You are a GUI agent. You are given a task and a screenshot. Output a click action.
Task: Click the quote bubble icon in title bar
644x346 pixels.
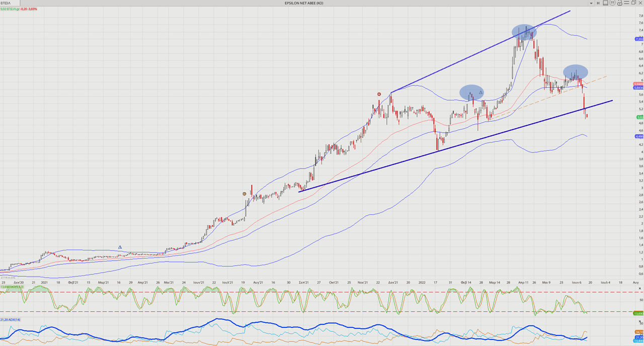coord(612,3)
